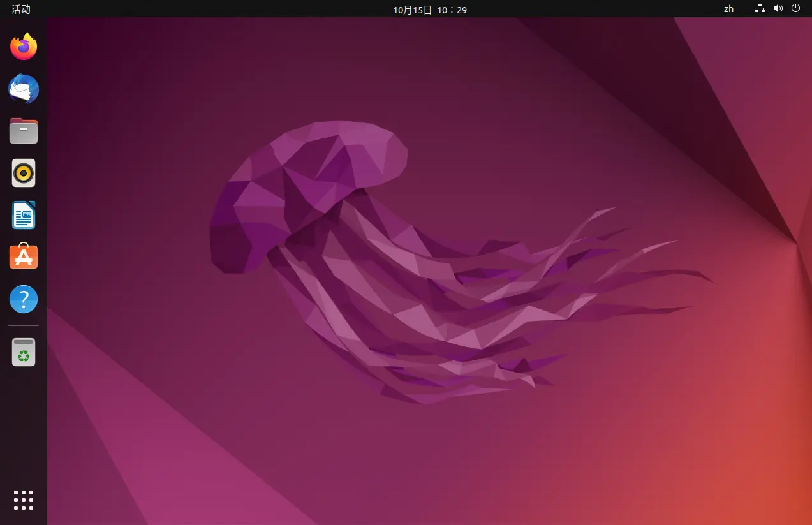Click the wired network status icon
Viewport: 812px width, 525px height.
pos(760,9)
